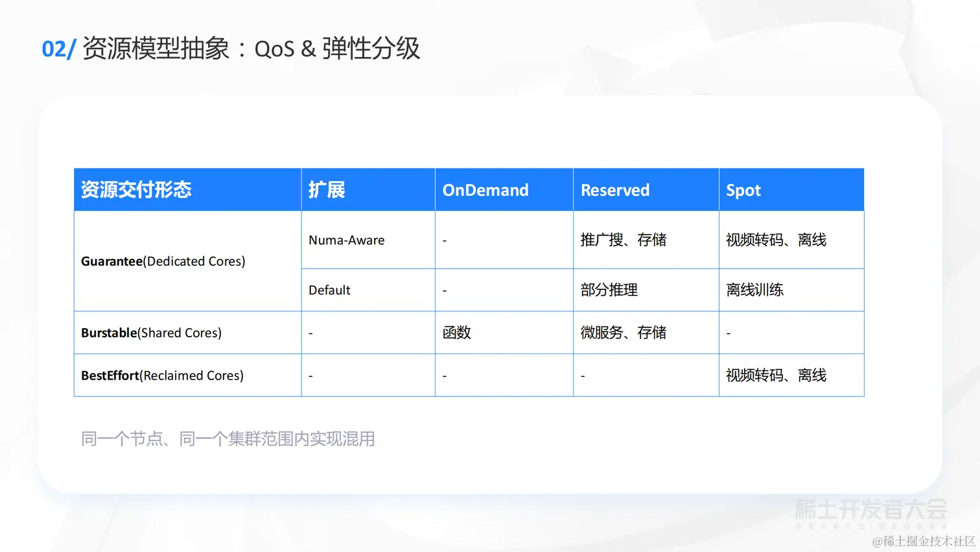Click the OnDemand dash in BestEffort row
Image resolution: width=980 pixels, height=552 pixels.
click(x=445, y=376)
